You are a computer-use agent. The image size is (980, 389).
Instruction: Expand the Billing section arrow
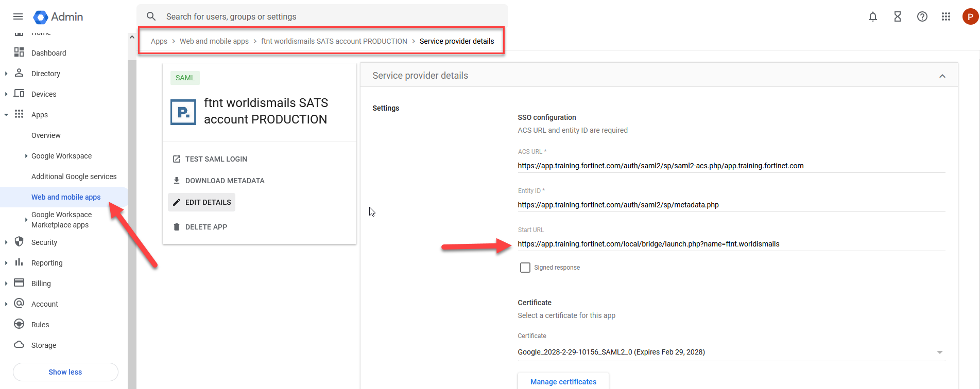click(6, 284)
